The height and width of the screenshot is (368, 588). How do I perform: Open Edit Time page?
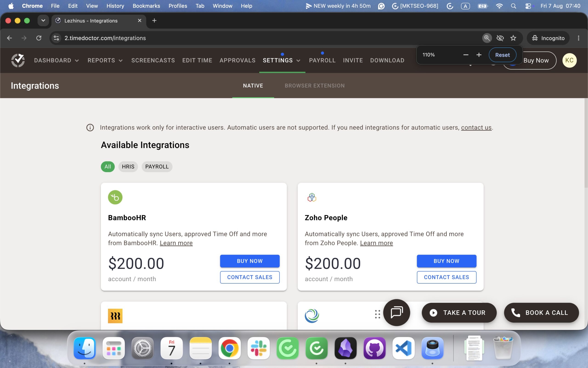click(197, 60)
